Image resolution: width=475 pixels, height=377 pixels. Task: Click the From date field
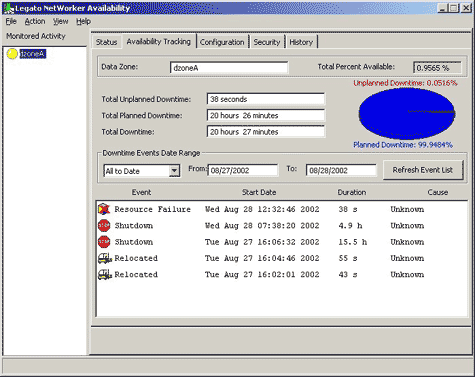click(242, 171)
